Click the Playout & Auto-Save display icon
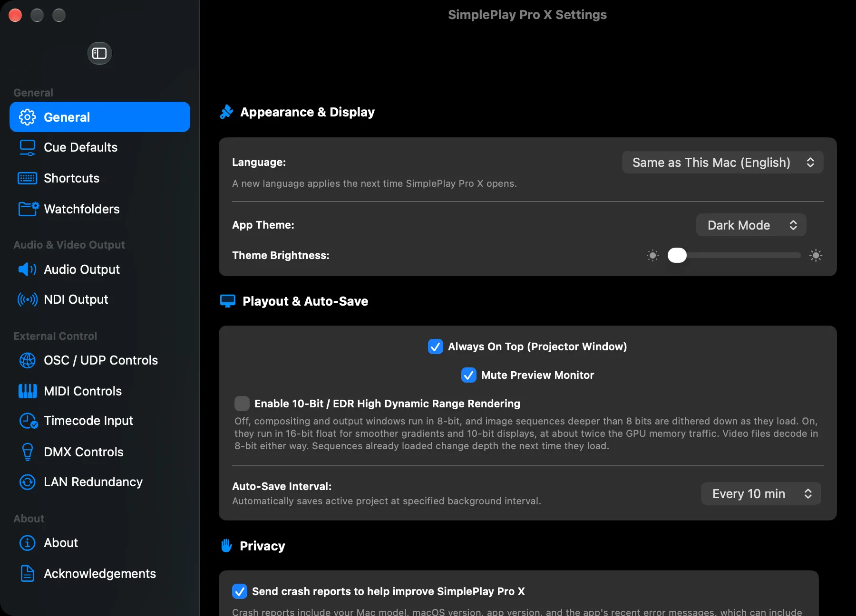The image size is (856, 616). (228, 301)
